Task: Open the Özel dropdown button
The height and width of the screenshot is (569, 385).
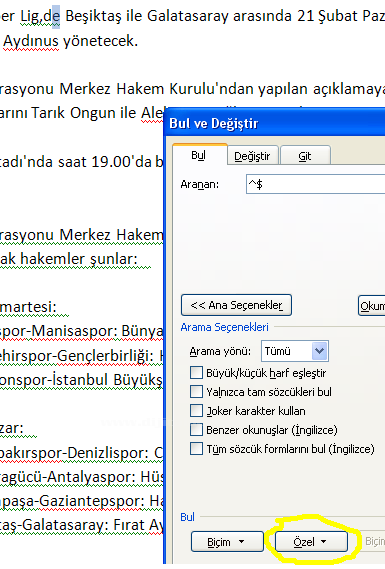Action: [x=311, y=542]
